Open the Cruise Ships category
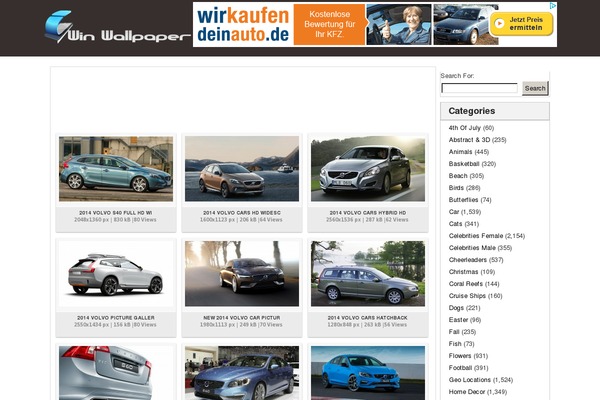The image size is (600, 400). coord(467,296)
